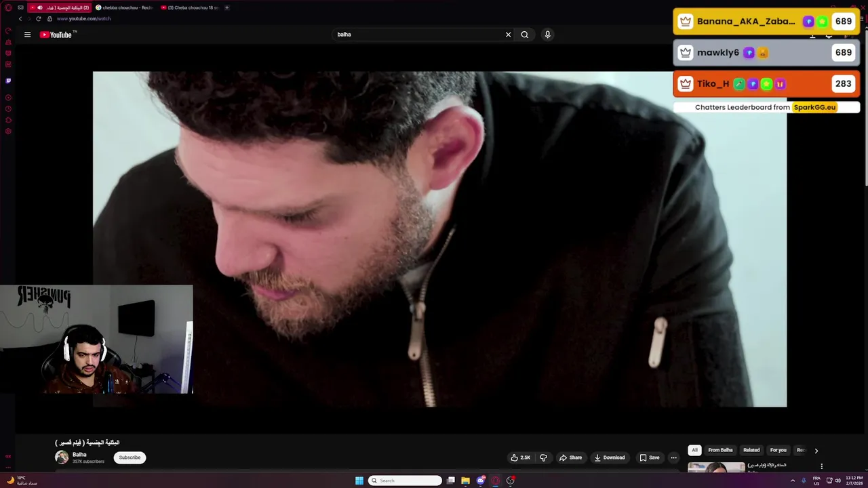Select the 'From Balha' filter chip
This screenshot has width=868, height=488.
720,450
